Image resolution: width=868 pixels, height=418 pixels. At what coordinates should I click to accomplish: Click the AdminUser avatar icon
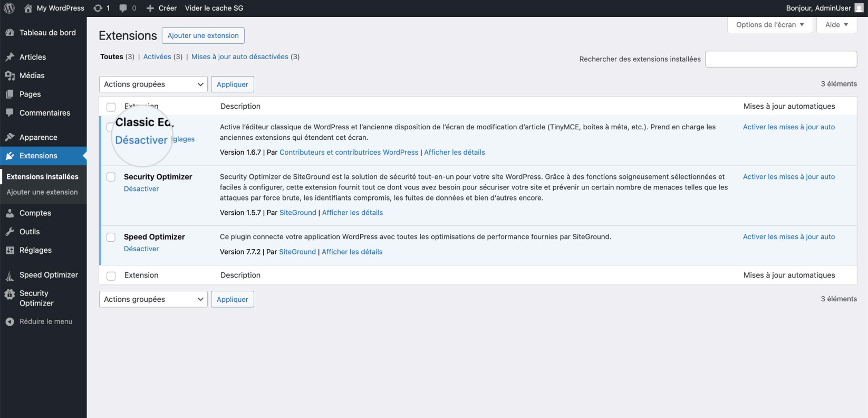[x=859, y=8]
